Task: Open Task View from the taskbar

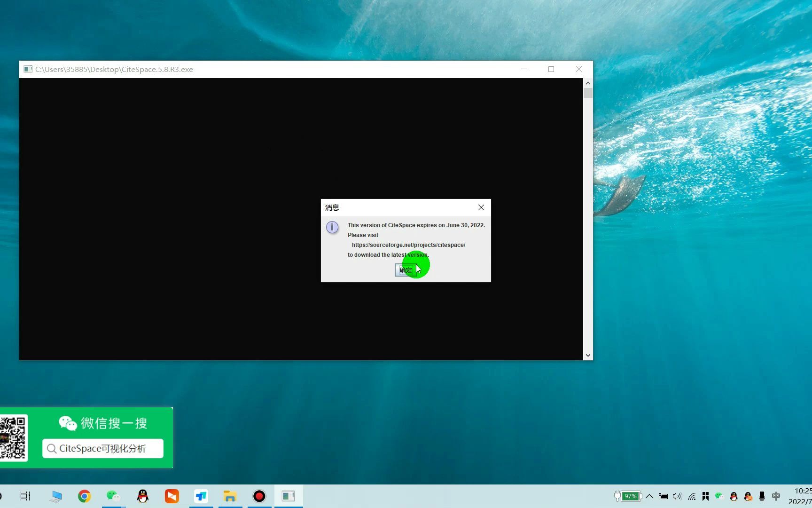Action: tap(24, 496)
